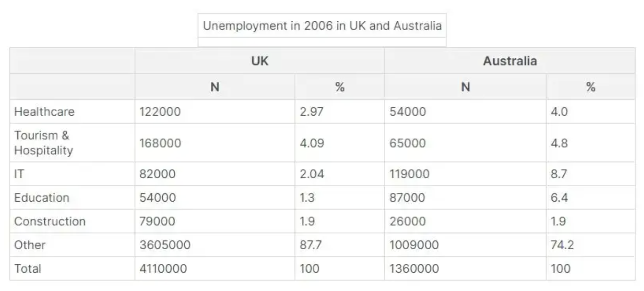The width and height of the screenshot is (644, 291).
Task: Select the Total row label
Action: [x=28, y=268]
